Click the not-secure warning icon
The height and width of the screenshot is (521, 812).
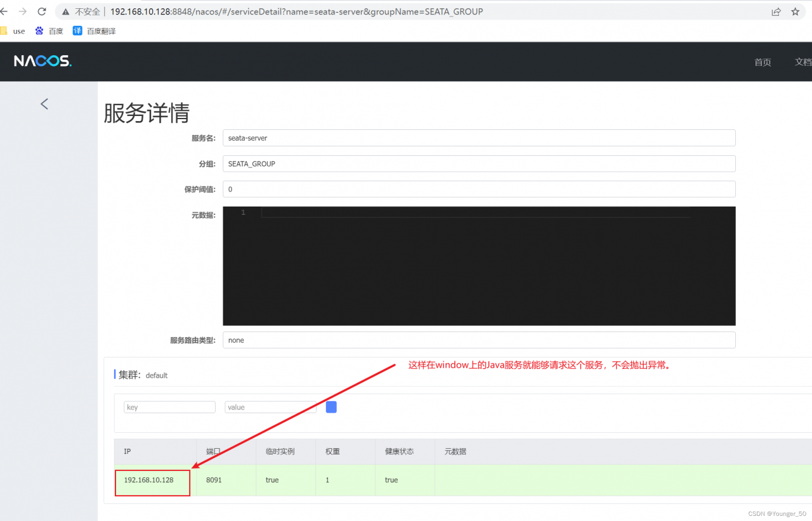[x=65, y=11]
